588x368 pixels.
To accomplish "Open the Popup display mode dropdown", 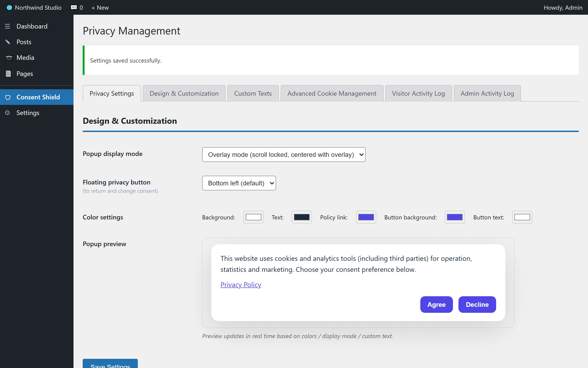I will [284, 155].
